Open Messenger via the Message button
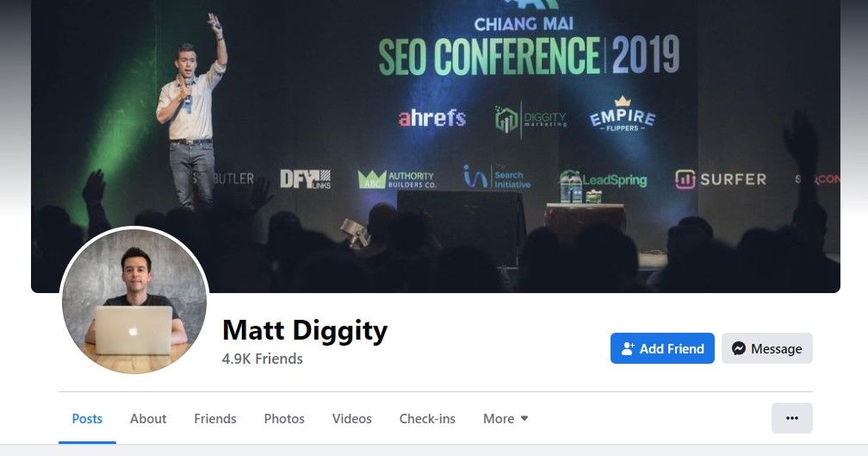Screen dimensions: 868x456 coord(766,348)
